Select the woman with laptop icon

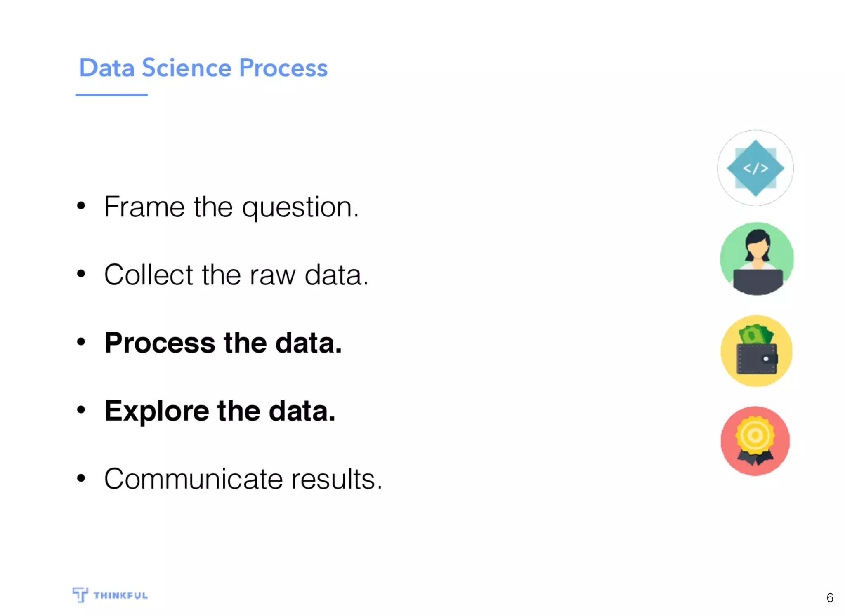pyautogui.click(x=757, y=259)
